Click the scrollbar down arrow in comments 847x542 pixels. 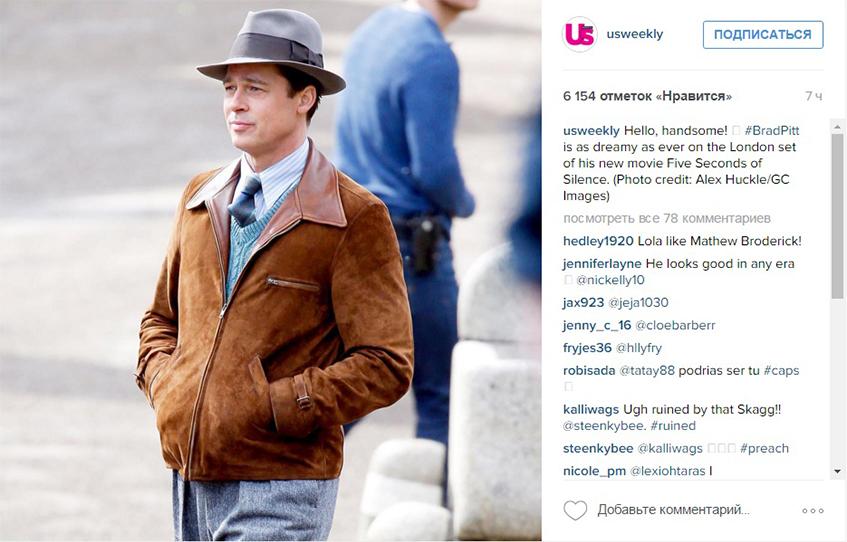(x=837, y=472)
